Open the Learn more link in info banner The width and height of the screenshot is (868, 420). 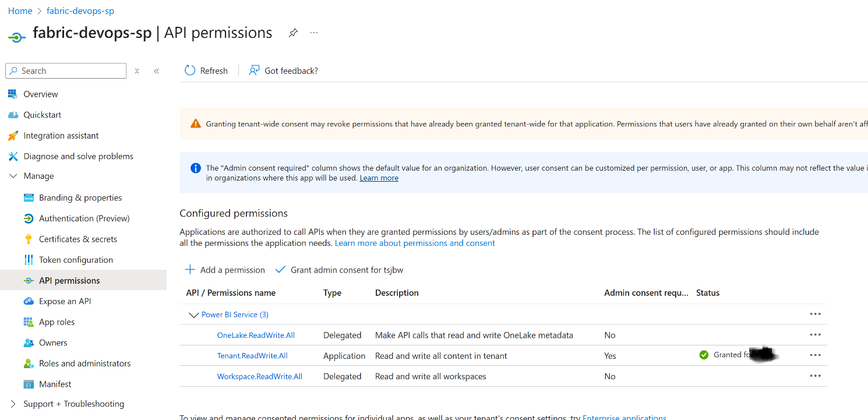(x=379, y=178)
